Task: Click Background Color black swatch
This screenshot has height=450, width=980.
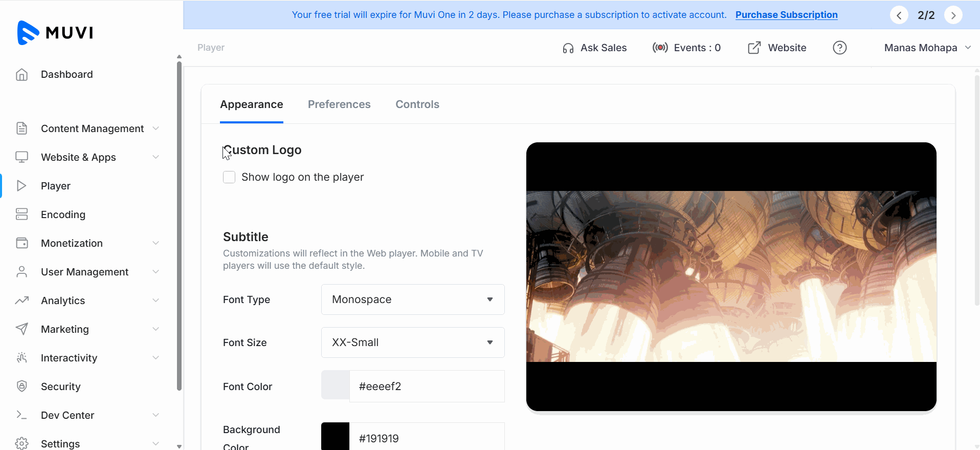Action: pos(336,436)
